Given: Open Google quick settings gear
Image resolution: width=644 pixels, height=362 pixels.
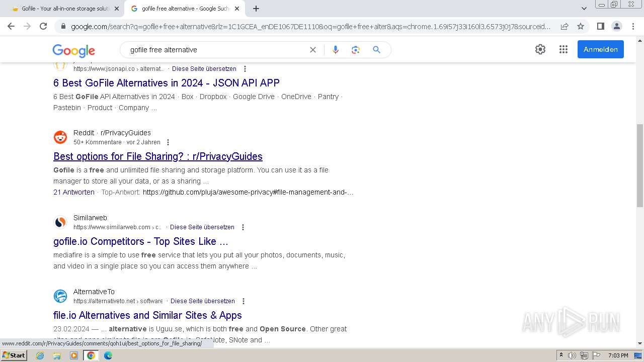Looking at the screenshot, I should (x=540, y=49).
